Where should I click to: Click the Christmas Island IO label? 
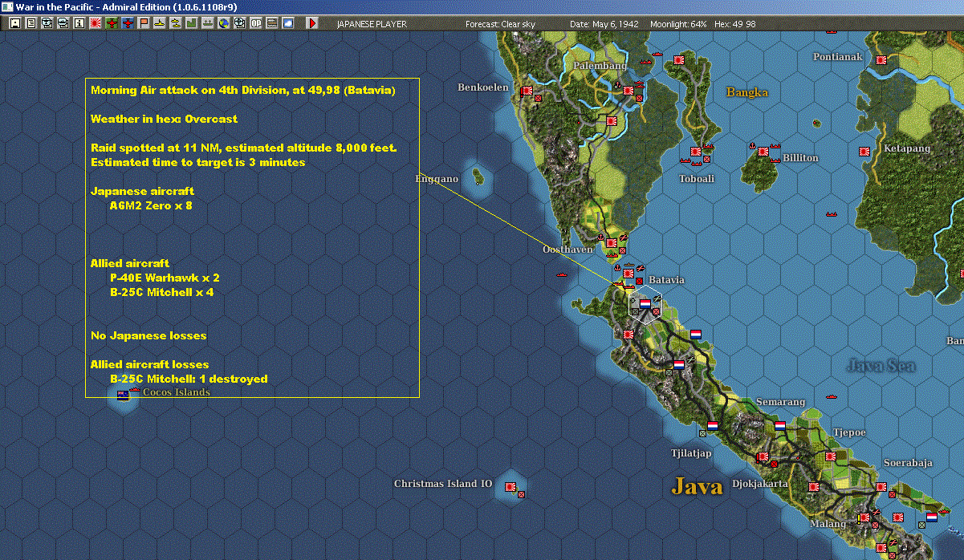pos(443,484)
